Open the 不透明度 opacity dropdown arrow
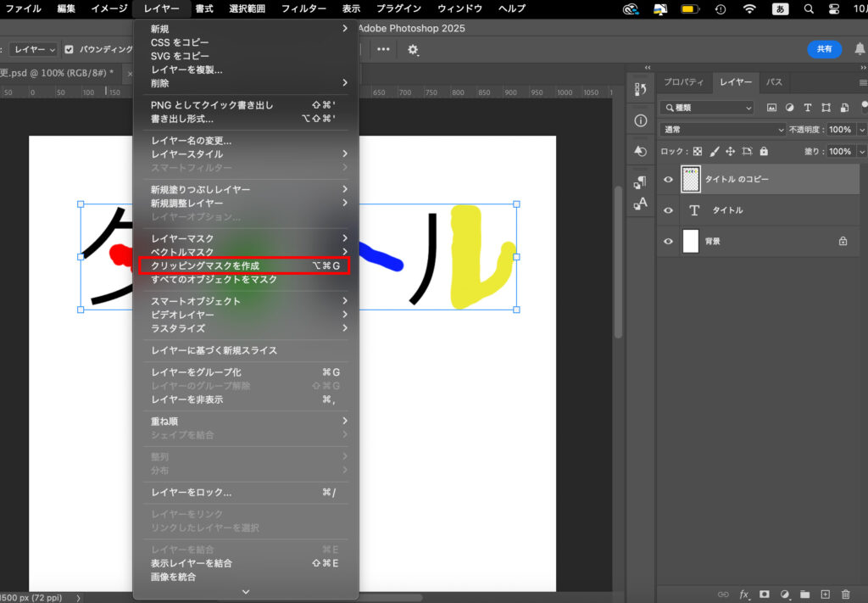Viewport: 868px width, 603px height. [862, 130]
